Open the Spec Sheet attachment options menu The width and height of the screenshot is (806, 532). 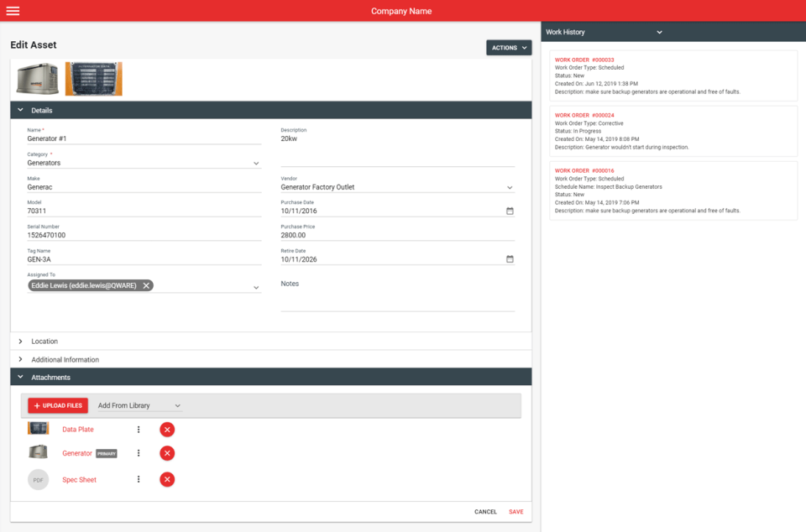pyautogui.click(x=139, y=479)
